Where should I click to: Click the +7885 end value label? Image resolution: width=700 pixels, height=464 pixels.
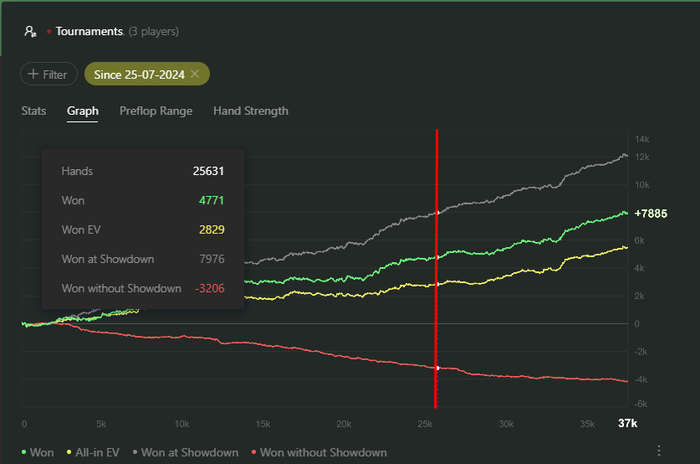coord(651,213)
